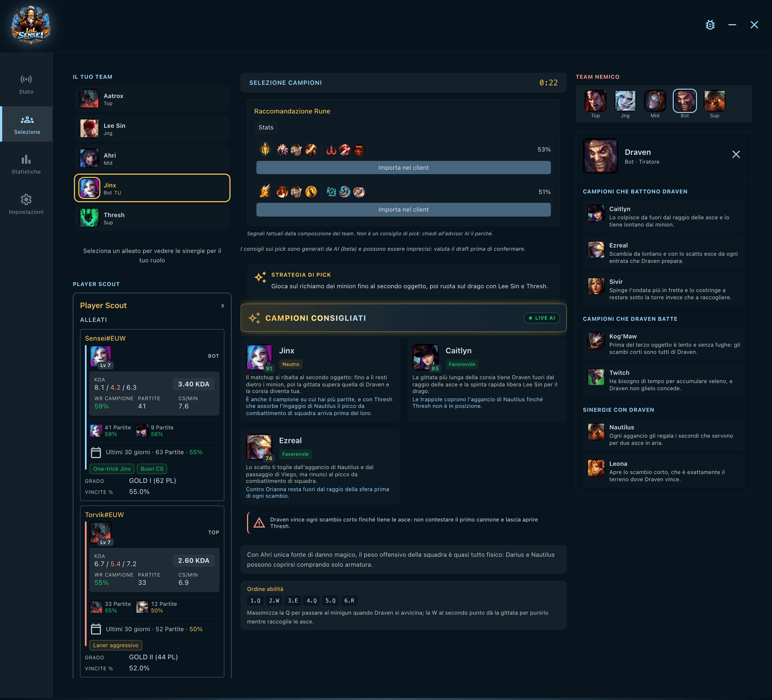Click the Laner aggressivo tag
Viewport: 772px width, 700px height.
tap(116, 645)
